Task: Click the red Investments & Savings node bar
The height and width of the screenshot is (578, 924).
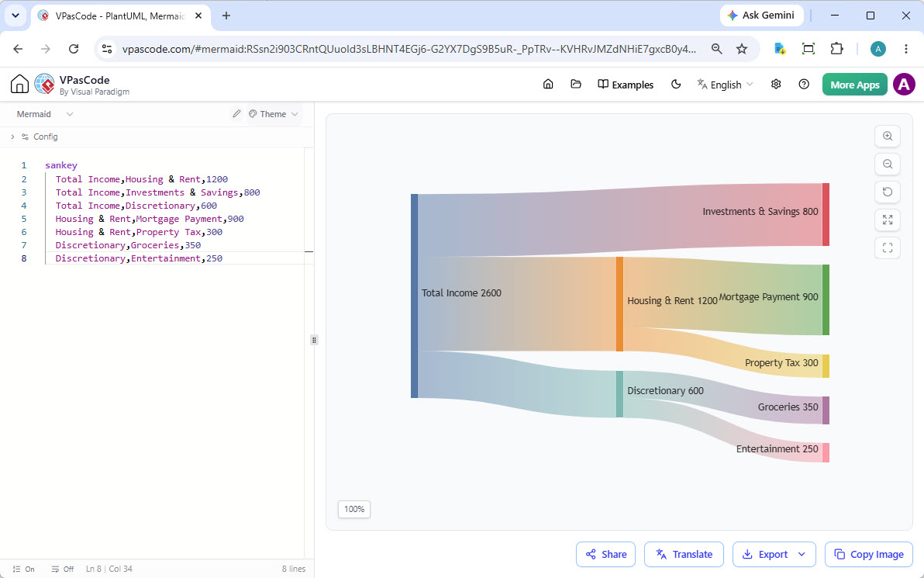Action: (826, 215)
